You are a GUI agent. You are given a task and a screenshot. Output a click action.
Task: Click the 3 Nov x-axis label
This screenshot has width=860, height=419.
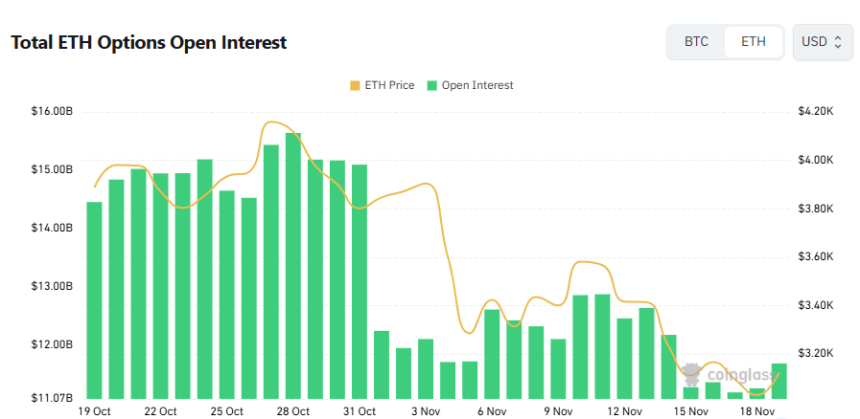pyautogui.click(x=425, y=411)
